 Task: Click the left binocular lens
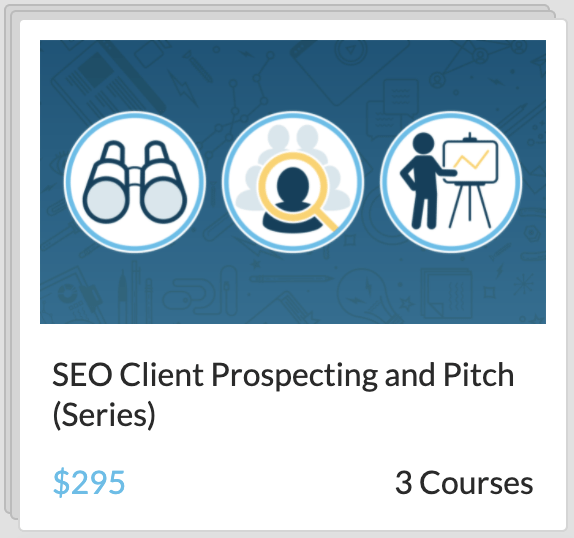click(106, 200)
